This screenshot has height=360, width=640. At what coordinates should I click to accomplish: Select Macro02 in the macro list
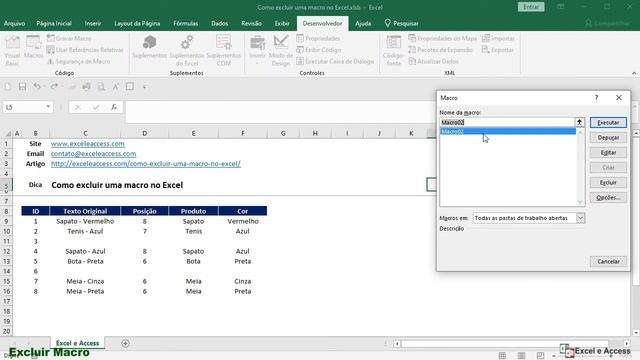click(x=508, y=131)
